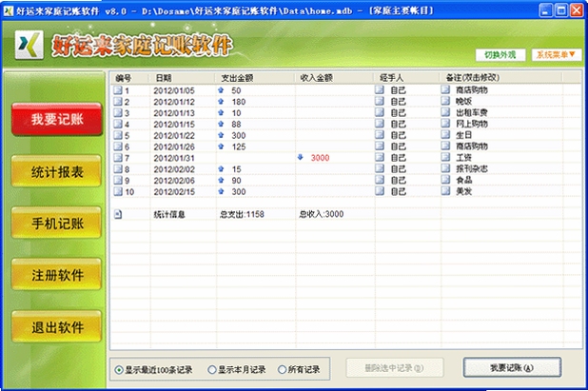Viewport: 588px width, 391px height.
Task: Click expense arrow icon beside amount 90
Action: point(221,181)
